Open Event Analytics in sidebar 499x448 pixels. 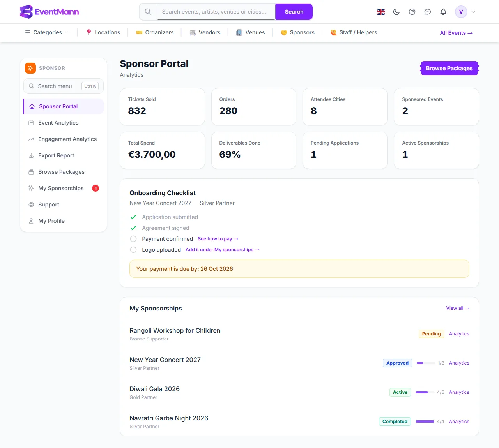point(64,123)
